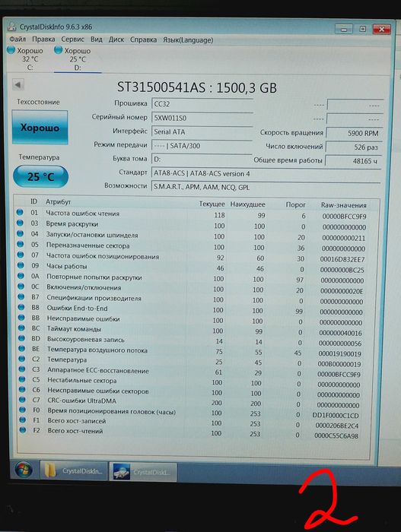Click the transfer mode field SATA/300
The height and width of the screenshot is (532, 401).
(202, 146)
